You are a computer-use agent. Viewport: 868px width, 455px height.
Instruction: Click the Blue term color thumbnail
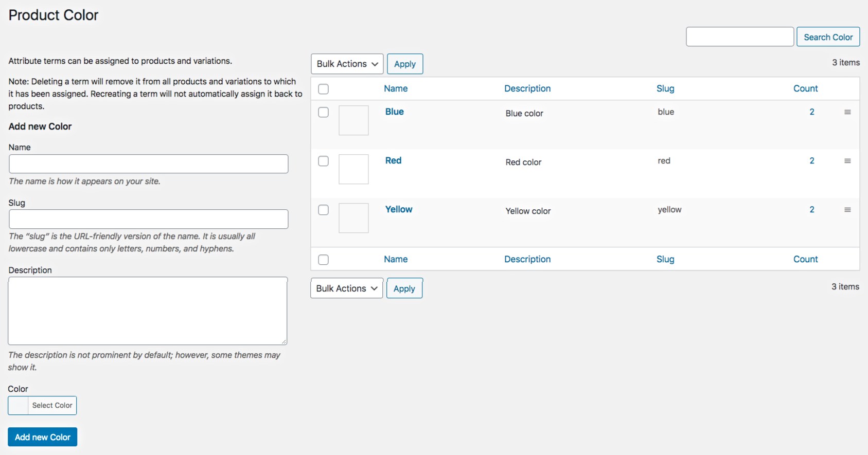point(353,120)
